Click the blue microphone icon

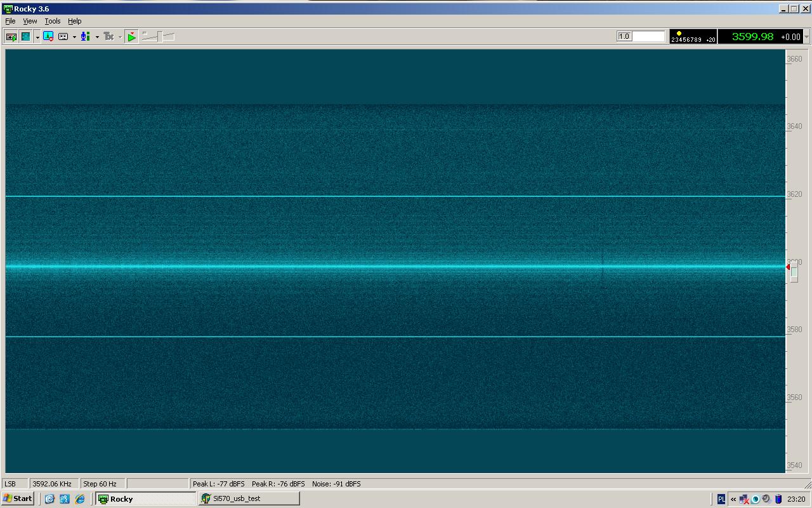pos(85,37)
